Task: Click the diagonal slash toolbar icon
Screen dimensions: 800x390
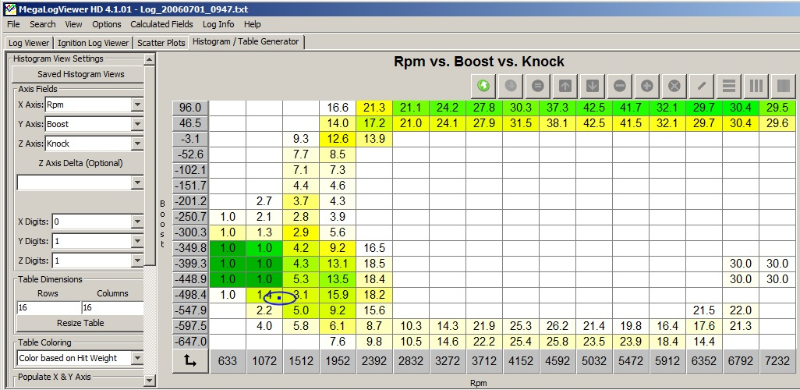Action: 702,86
